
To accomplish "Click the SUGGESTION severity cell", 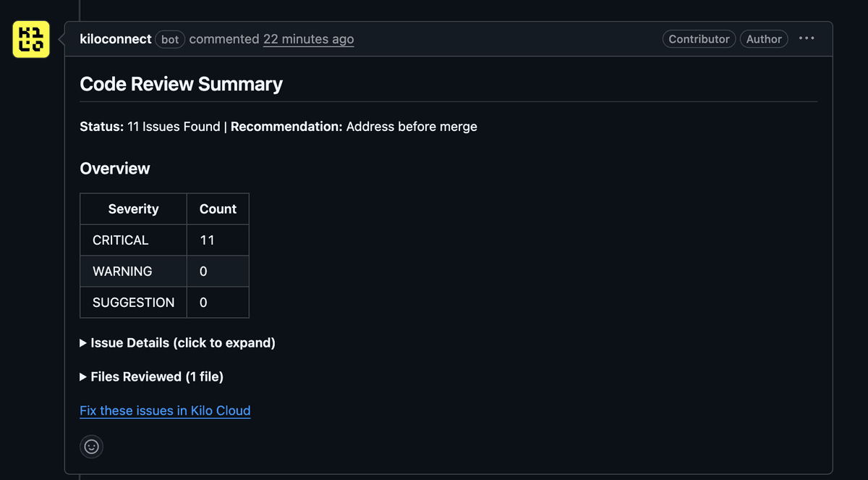I will (x=133, y=302).
